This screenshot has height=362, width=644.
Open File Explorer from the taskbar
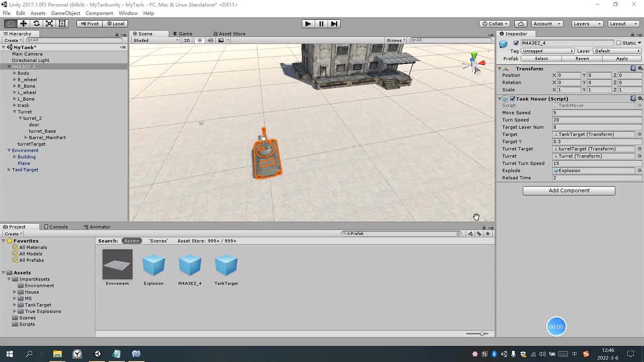[57, 354]
